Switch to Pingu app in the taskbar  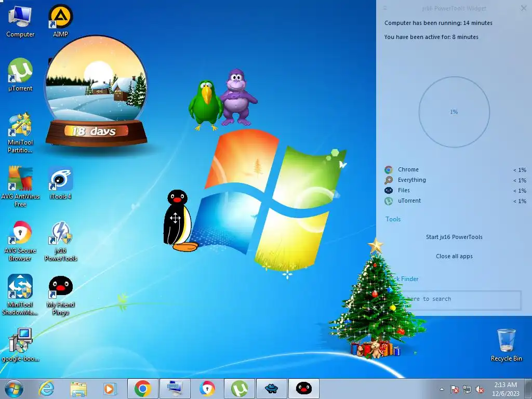(x=303, y=389)
